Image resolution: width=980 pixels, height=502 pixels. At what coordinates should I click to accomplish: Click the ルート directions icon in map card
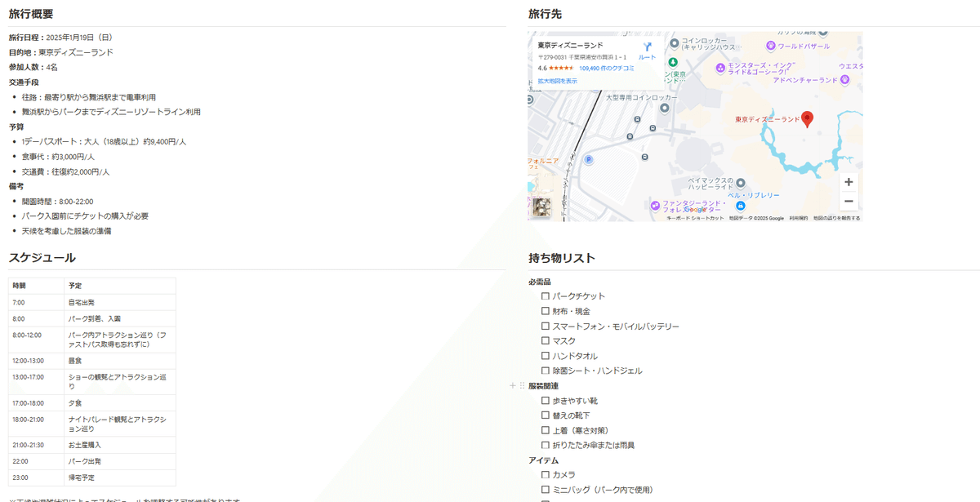pos(647,47)
